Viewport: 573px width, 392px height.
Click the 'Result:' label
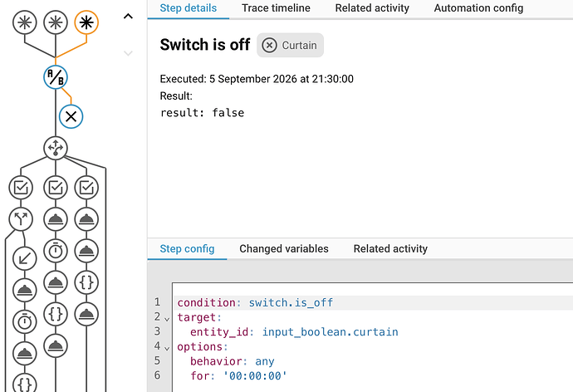click(x=176, y=96)
